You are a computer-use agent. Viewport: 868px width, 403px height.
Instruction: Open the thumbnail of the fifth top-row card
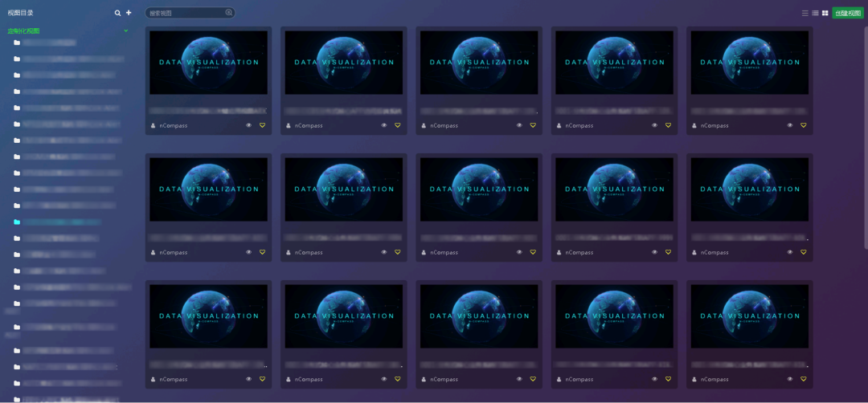[x=750, y=63]
